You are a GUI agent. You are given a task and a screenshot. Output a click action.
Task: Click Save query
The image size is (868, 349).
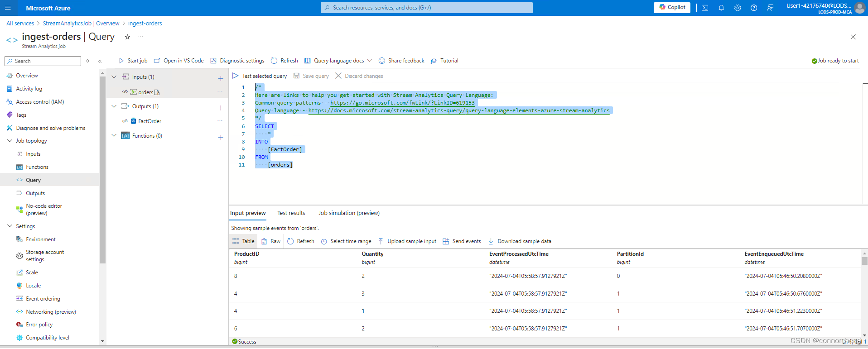tap(311, 76)
